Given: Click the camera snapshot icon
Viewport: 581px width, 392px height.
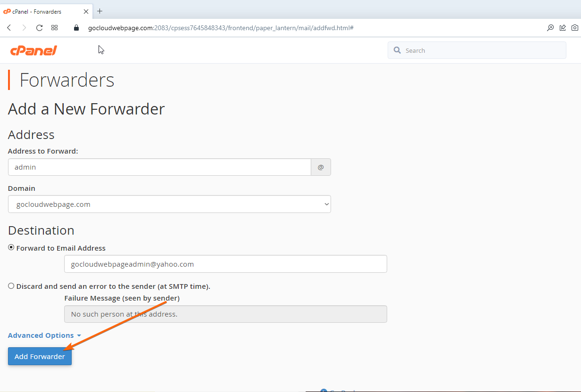Looking at the screenshot, I should (575, 28).
